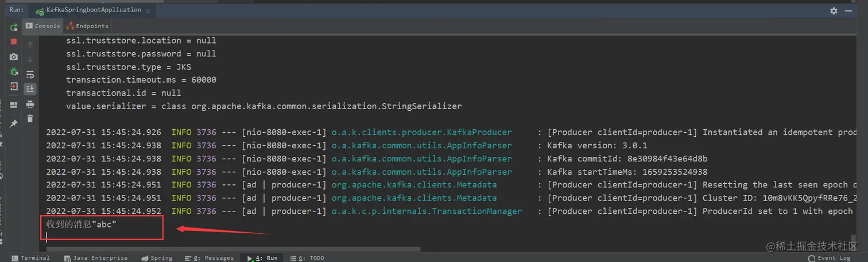This screenshot has width=868, height=262.
Task: Open the Terminal tool window tab
Action: [31, 258]
